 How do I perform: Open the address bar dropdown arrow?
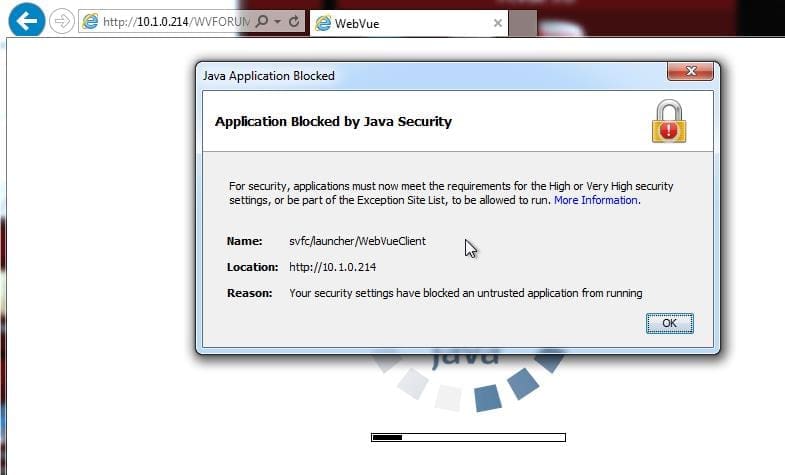[x=278, y=22]
